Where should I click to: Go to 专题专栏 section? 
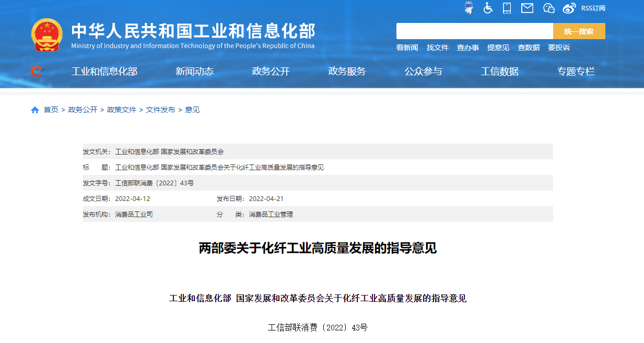(576, 72)
